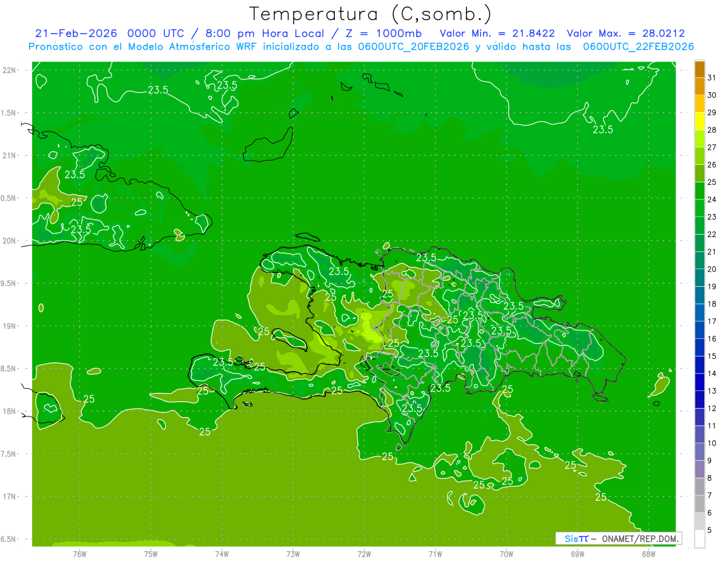
Task: Click the '74W' longitude axis label
Action: (x=222, y=554)
